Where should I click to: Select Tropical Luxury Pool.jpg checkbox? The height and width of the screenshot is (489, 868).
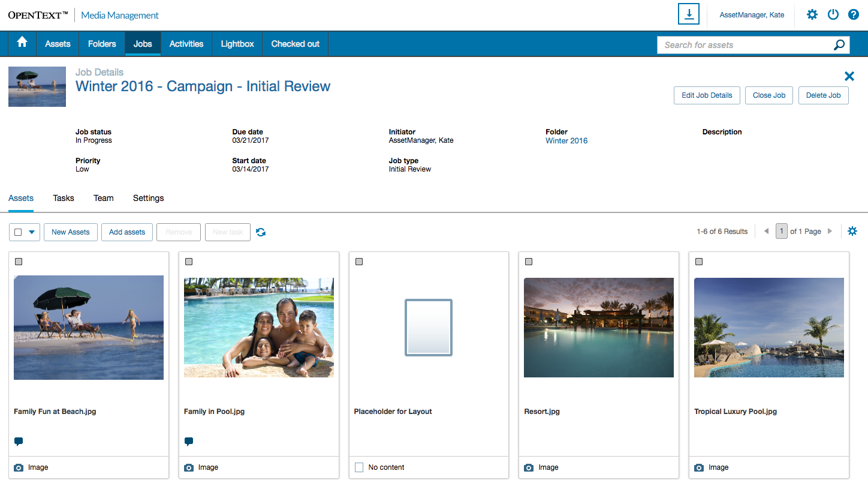[699, 262]
